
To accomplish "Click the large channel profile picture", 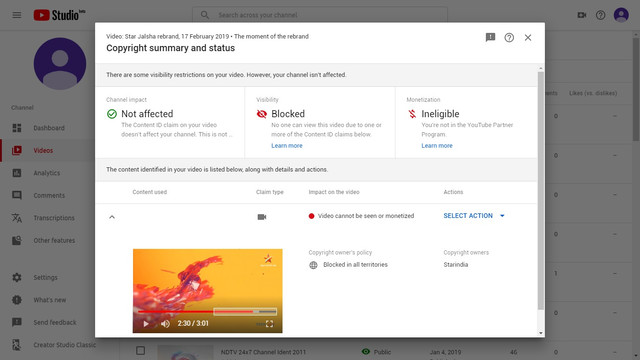I will click(x=60, y=64).
